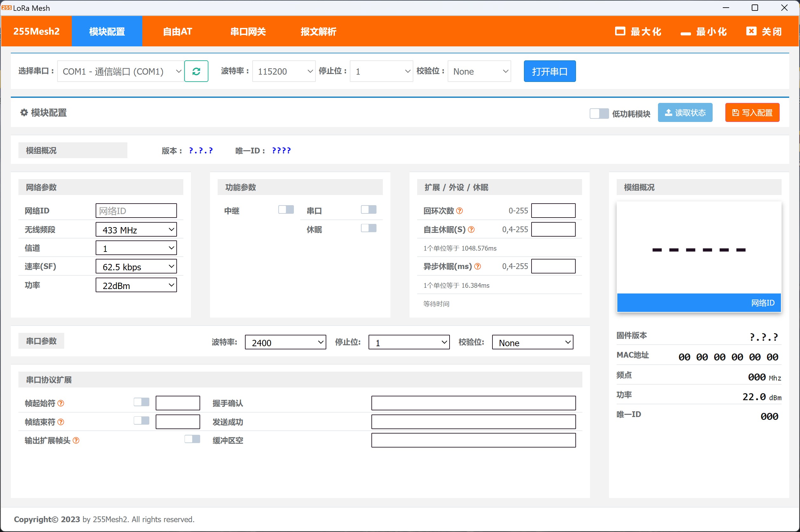Click the 异步休眠(ms) help question icon
Image resolution: width=800 pixels, height=532 pixels.
click(x=478, y=266)
